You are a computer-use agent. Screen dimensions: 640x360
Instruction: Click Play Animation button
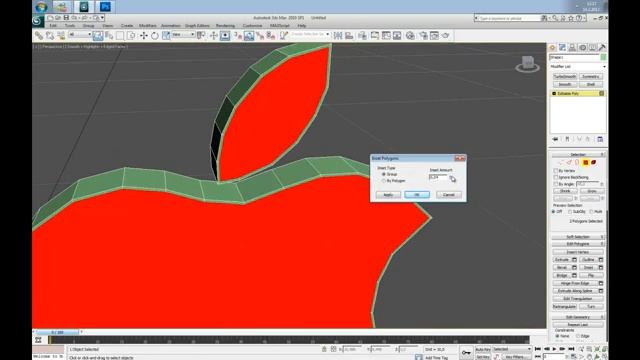554,349
